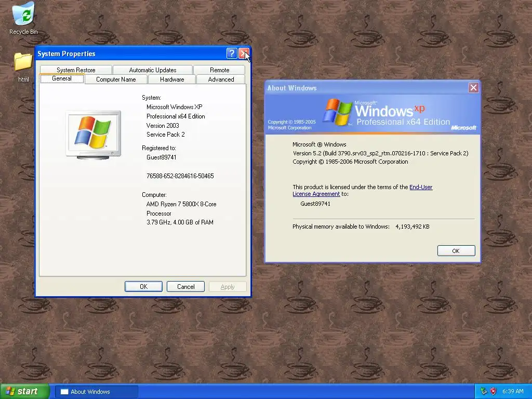Click the Windows logo monitor image

[94, 135]
